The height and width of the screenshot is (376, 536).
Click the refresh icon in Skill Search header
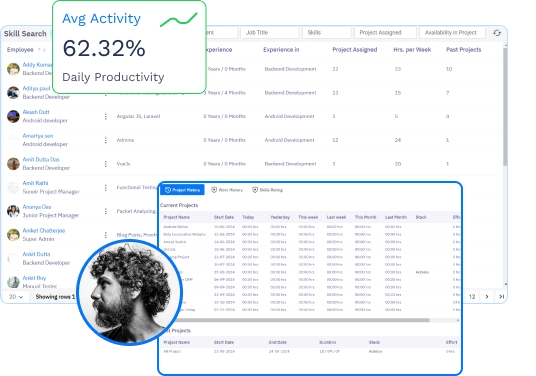click(x=497, y=33)
